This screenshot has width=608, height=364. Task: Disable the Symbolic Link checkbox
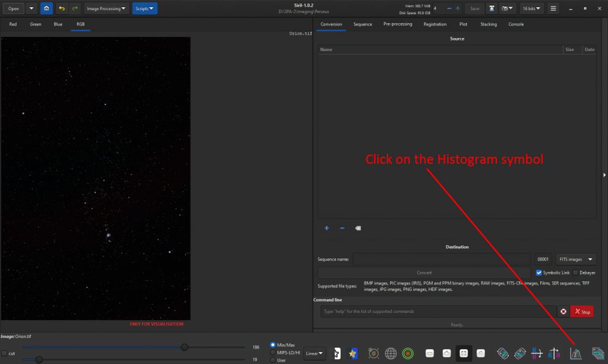(539, 273)
